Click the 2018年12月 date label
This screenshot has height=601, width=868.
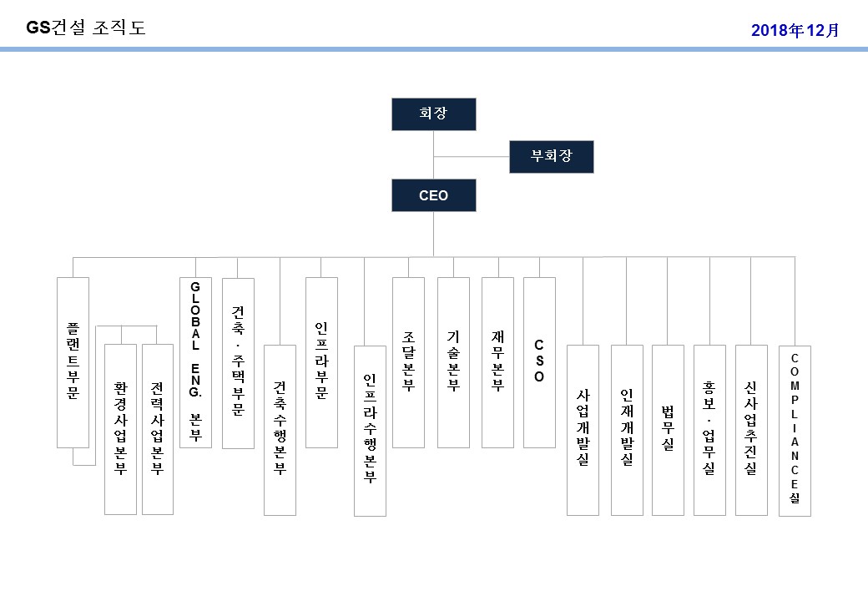[x=795, y=30]
